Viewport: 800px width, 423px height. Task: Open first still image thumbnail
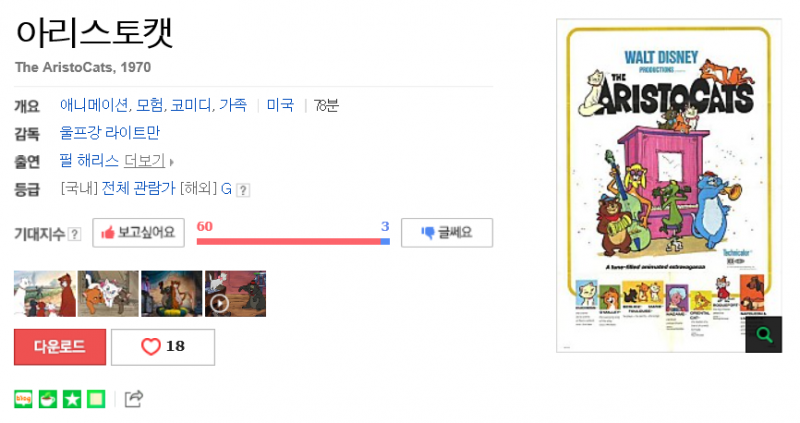(x=45, y=293)
